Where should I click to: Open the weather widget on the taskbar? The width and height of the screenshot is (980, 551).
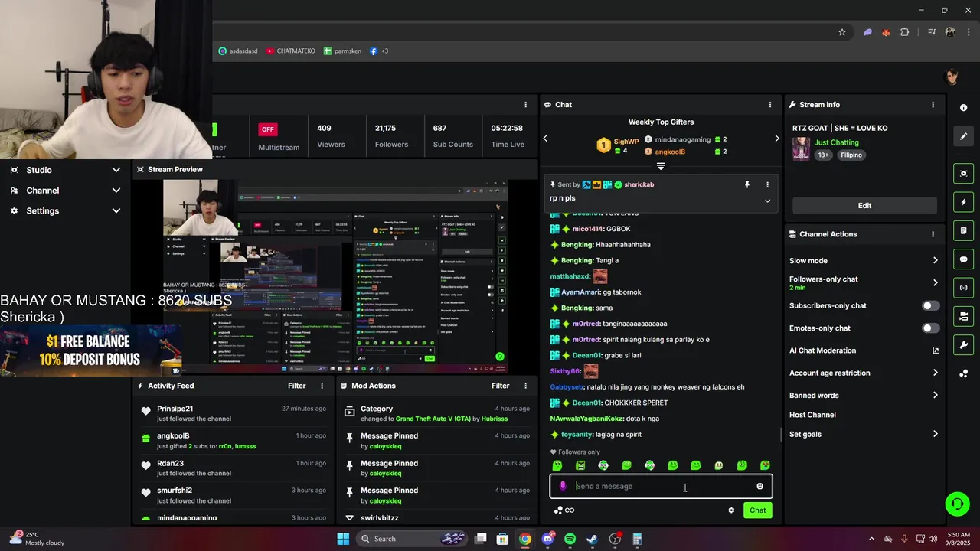click(38, 539)
